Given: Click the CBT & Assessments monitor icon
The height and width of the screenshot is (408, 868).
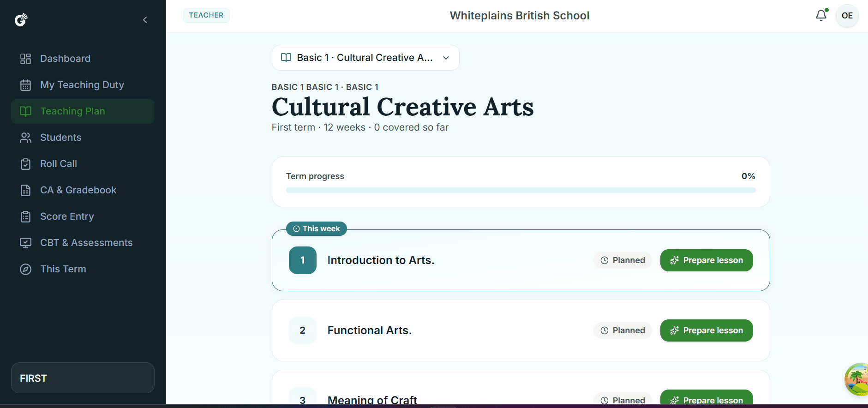Looking at the screenshot, I should 25,243.
